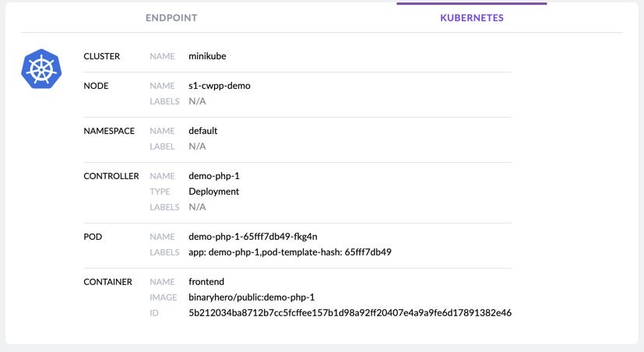Select container name frontend
The height and width of the screenshot is (352, 644).
(x=206, y=282)
